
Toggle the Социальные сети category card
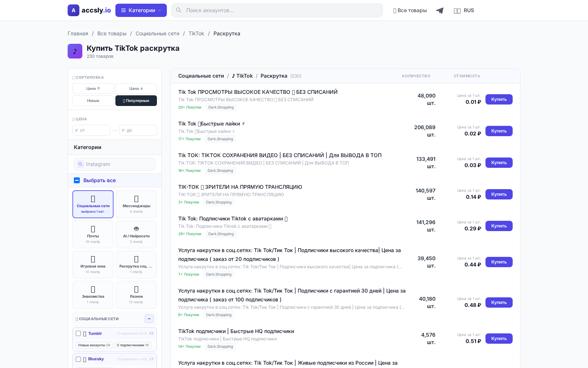[x=93, y=204]
